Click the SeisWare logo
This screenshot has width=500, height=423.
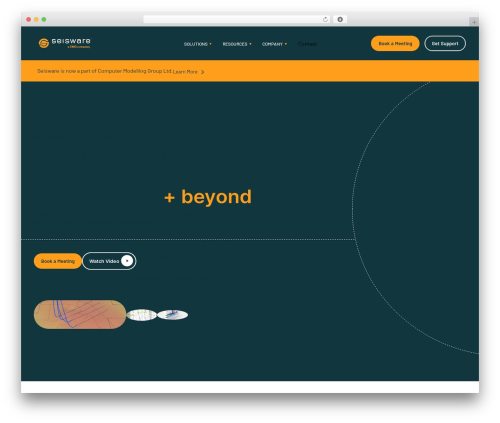(64, 43)
